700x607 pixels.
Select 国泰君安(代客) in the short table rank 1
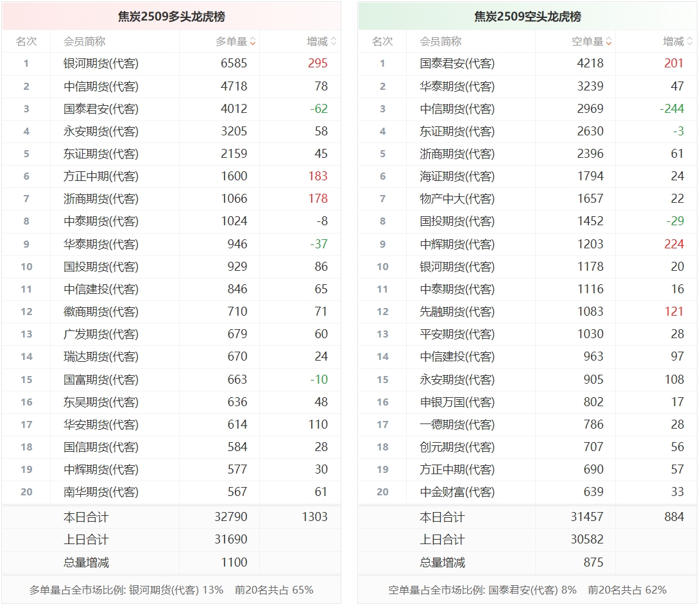click(457, 64)
